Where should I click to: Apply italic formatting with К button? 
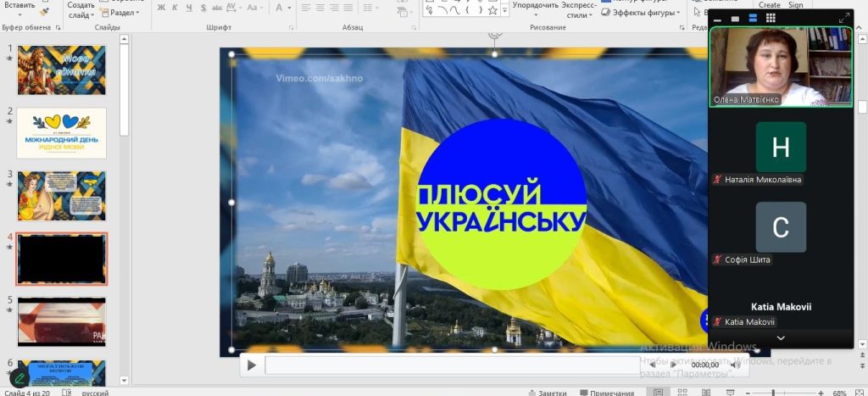[175, 8]
